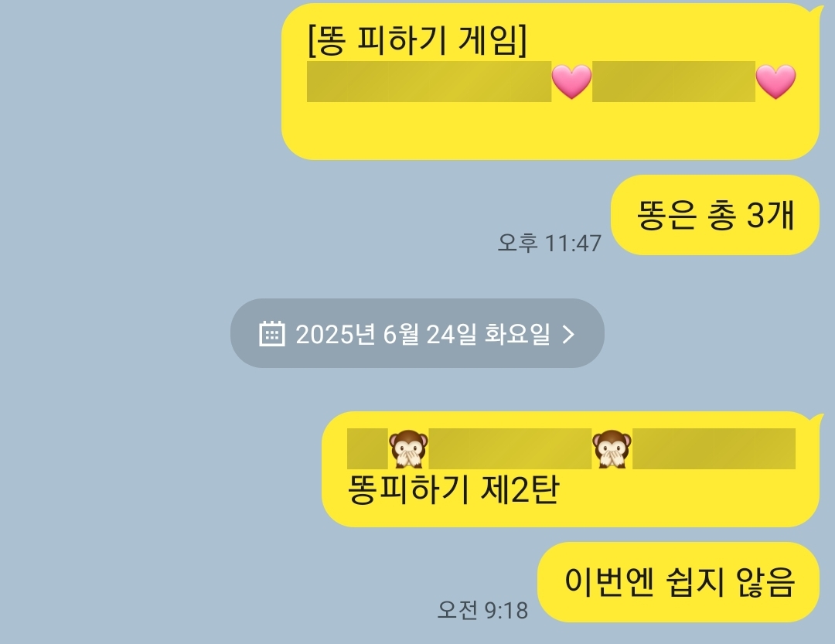The width and height of the screenshot is (835, 644).
Task: Click the 오전 9:18 timestamp
Action: (x=482, y=610)
